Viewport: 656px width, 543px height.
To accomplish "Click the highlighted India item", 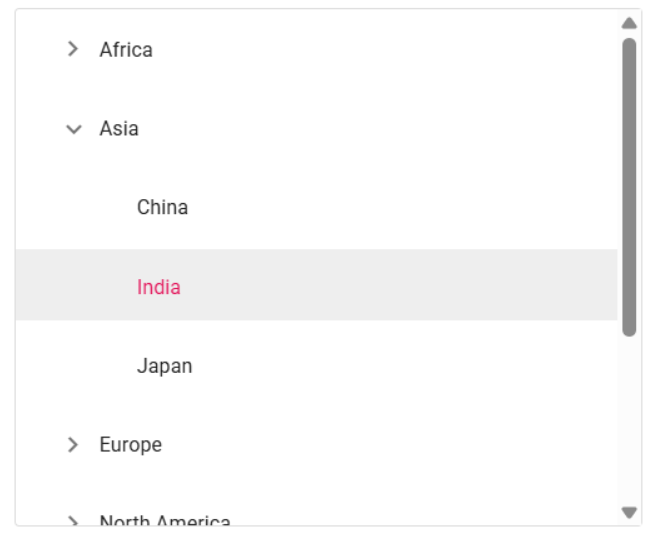I will [159, 287].
